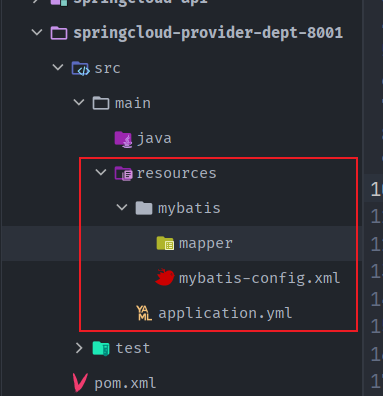Image resolution: width=383 pixels, height=396 pixels.
Task: Click the Maven icon beside pom.xml
Action: tap(80, 383)
